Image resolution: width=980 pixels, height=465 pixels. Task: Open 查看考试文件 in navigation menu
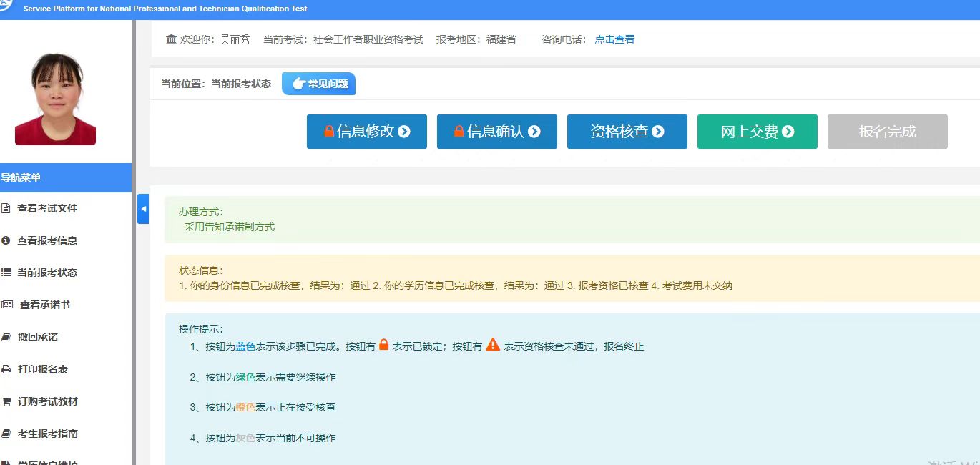tap(47, 209)
